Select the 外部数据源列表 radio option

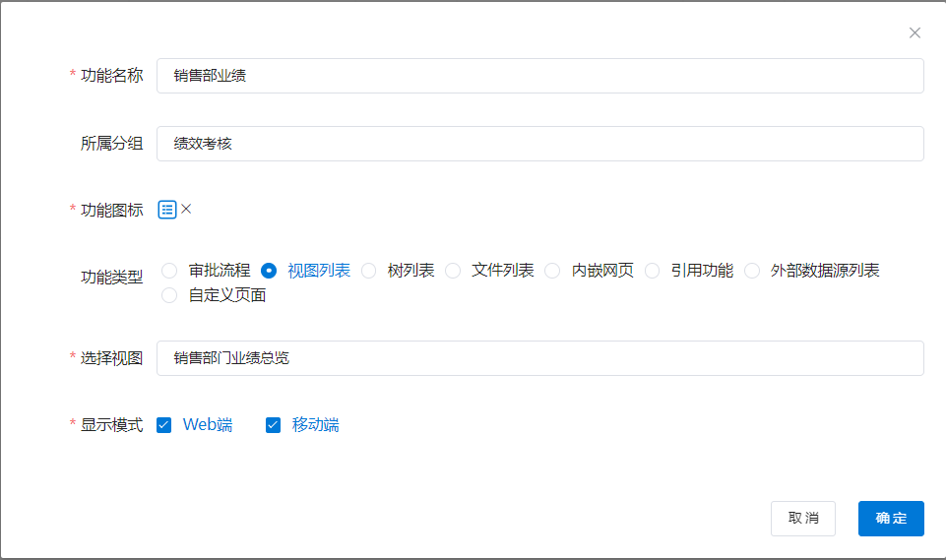pyautogui.click(x=753, y=271)
